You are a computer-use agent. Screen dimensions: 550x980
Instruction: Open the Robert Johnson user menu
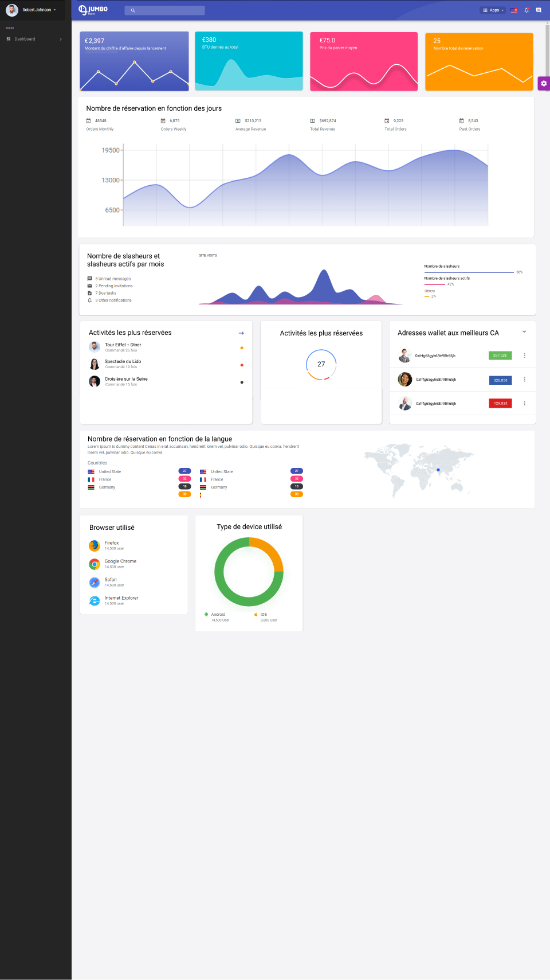pos(39,10)
